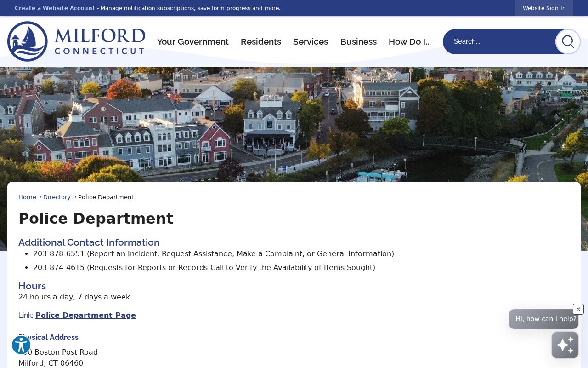Screen dimensions: 588x368
Task: Open the AI chat assistant sparkle icon
Action: [x=565, y=345]
